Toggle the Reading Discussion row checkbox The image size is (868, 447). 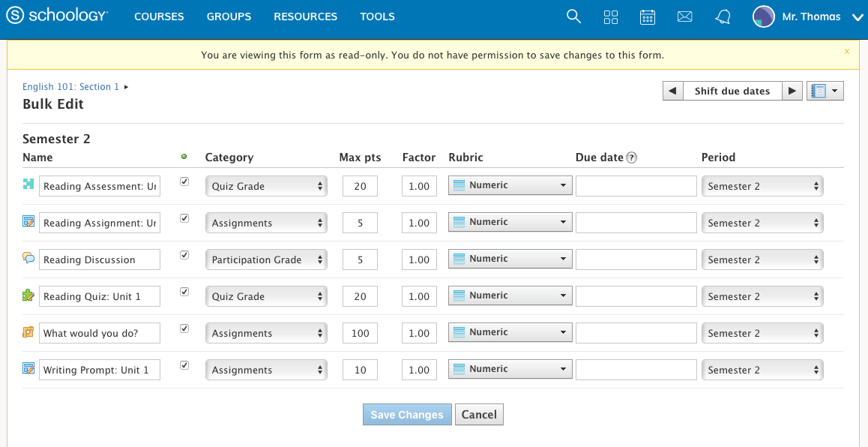coord(184,255)
